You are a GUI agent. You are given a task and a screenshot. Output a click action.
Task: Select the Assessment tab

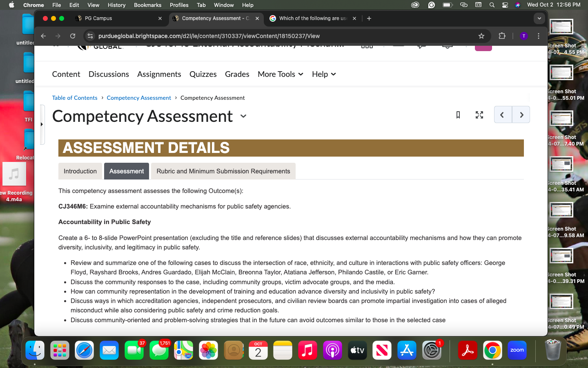[x=127, y=171]
